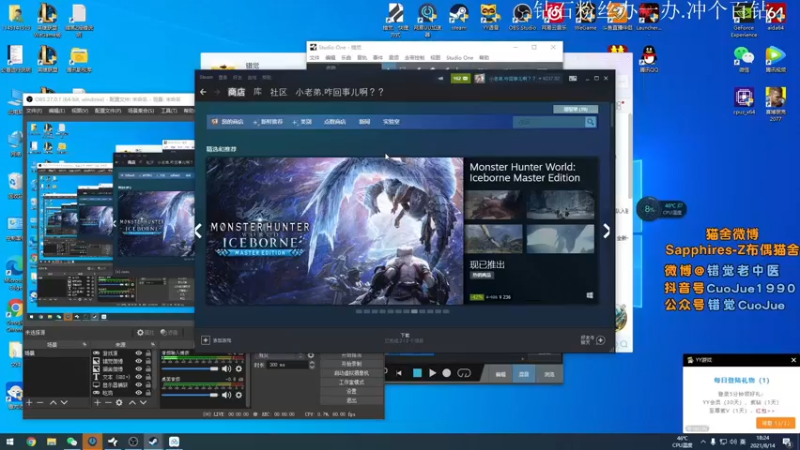
Task: Move the selected OBS source down
Action: click(x=143, y=403)
